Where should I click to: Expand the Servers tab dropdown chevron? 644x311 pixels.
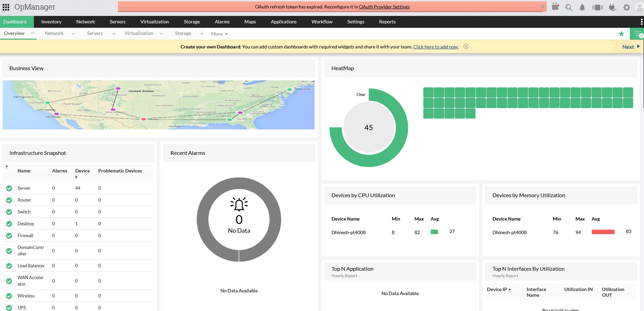tap(114, 34)
